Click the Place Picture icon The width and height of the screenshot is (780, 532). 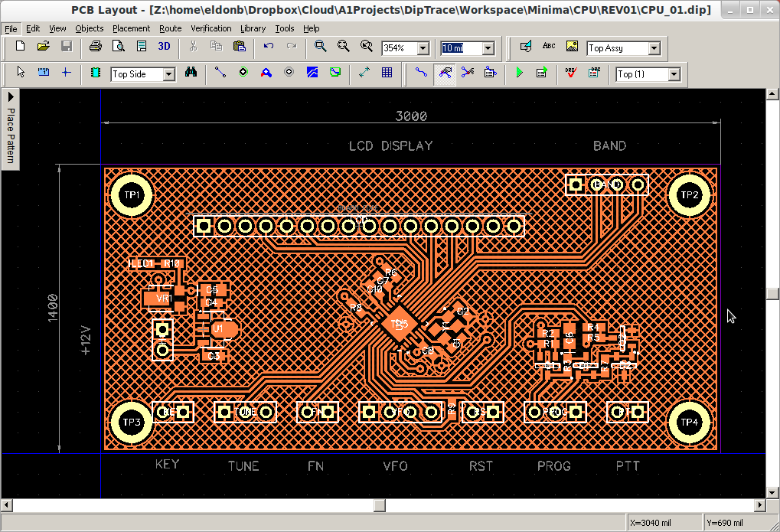572,46
